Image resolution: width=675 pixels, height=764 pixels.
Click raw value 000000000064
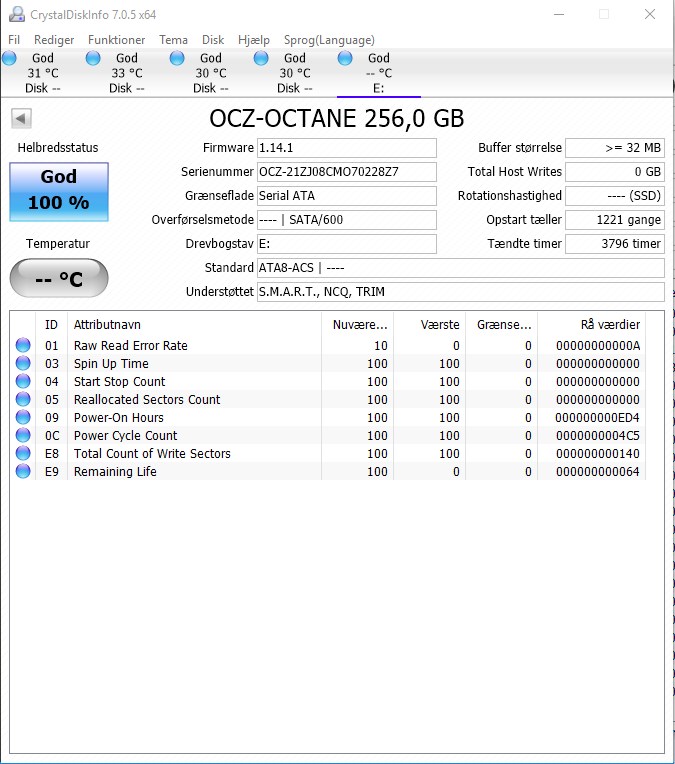[x=598, y=472]
